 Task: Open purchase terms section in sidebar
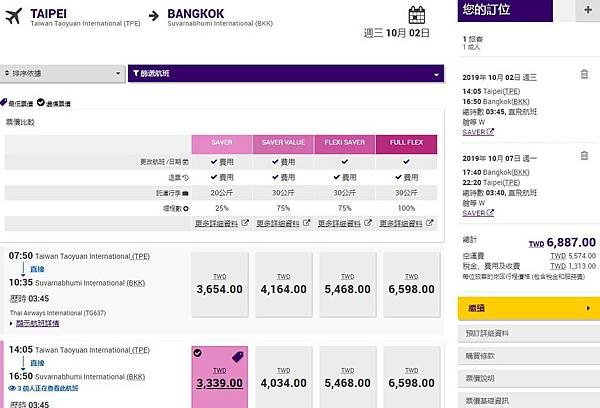[529, 356]
